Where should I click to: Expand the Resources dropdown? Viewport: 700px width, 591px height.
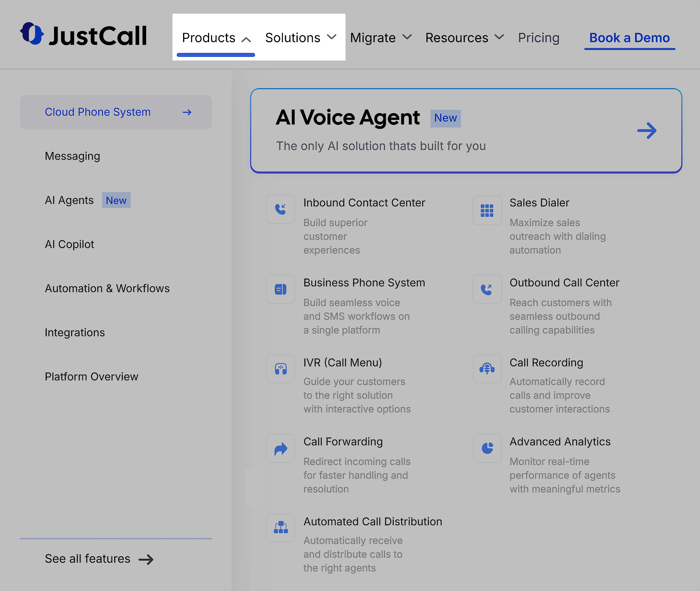point(465,38)
